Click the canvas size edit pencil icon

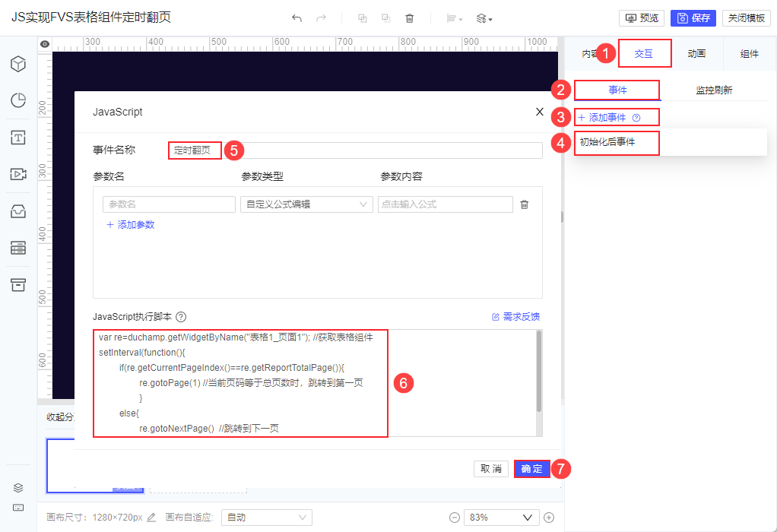click(151, 517)
